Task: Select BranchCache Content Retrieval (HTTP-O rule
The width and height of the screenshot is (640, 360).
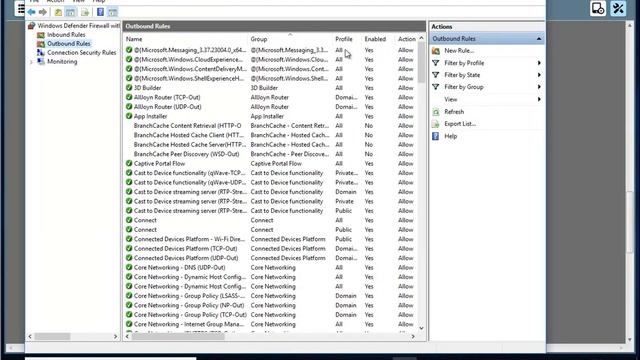Action: 271,126
